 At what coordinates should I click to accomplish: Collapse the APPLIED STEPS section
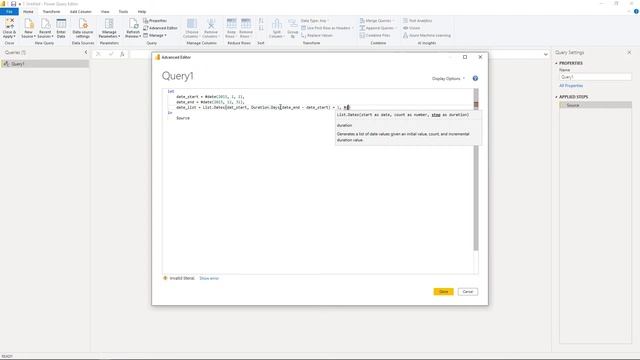click(x=556, y=97)
